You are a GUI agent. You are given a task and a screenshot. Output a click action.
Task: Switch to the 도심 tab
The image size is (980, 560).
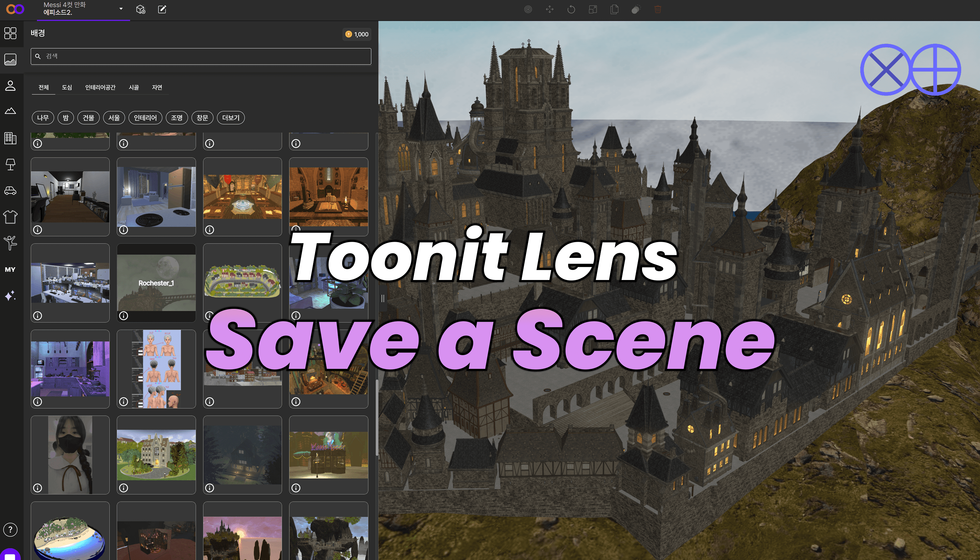(x=67, y=88)
